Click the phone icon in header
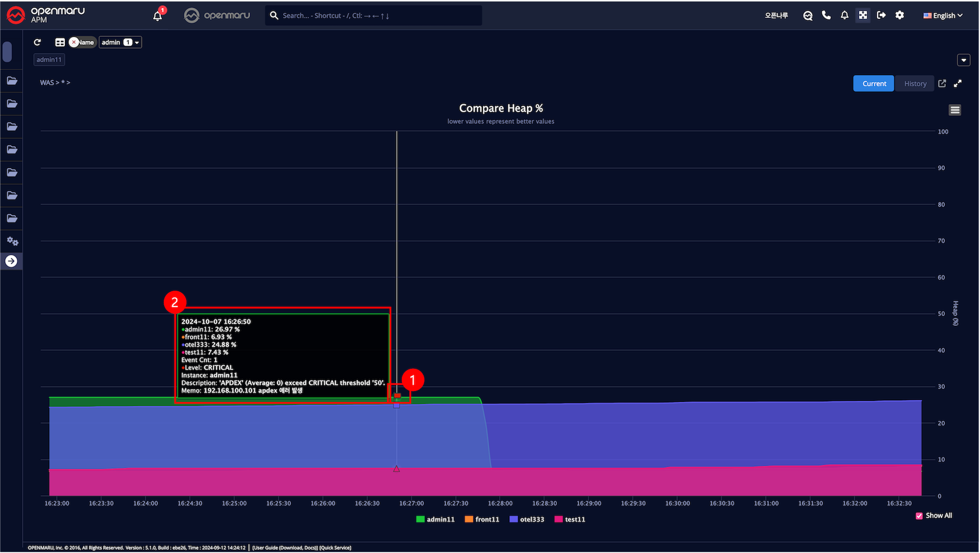 (x=826, y=15)
